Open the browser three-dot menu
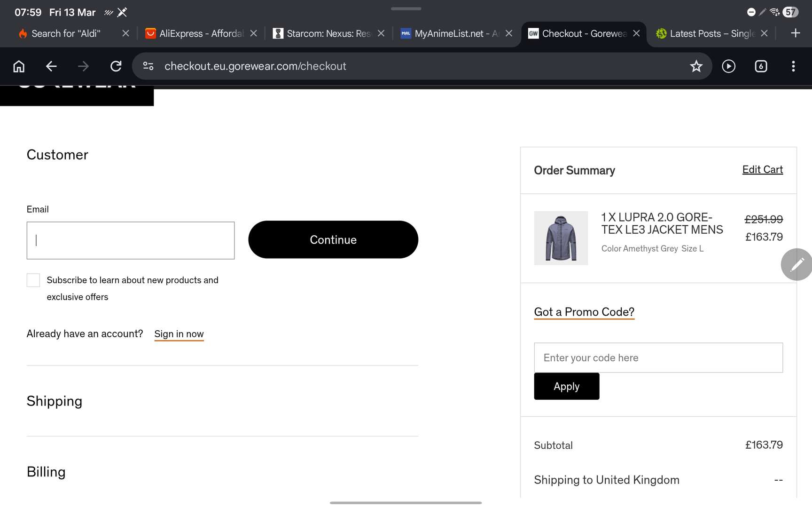 coord(793,66)
